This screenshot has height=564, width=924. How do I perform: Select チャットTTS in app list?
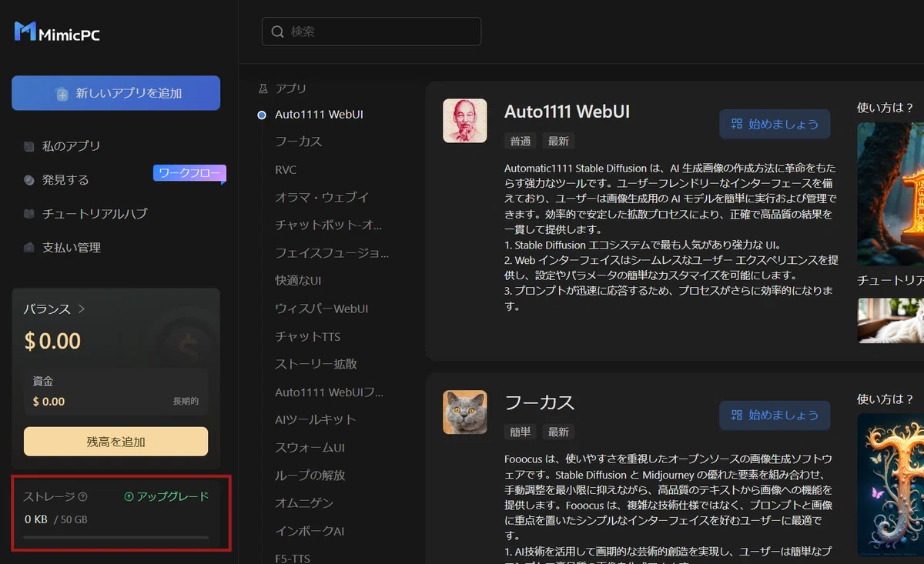click(x=308, y=336)
